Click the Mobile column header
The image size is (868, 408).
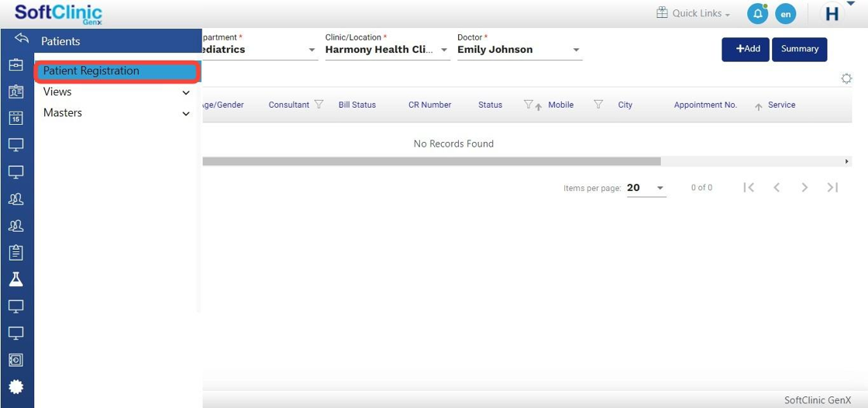click(561, 105)
